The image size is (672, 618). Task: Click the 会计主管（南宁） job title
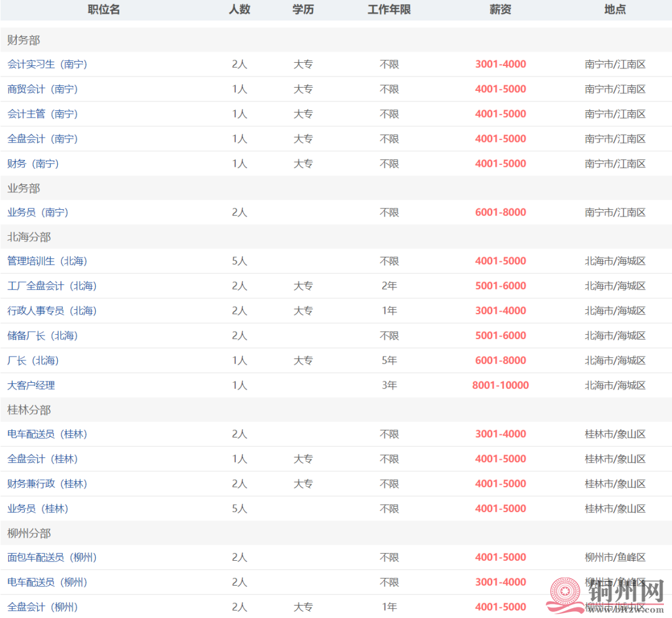[x=43, y=114]
